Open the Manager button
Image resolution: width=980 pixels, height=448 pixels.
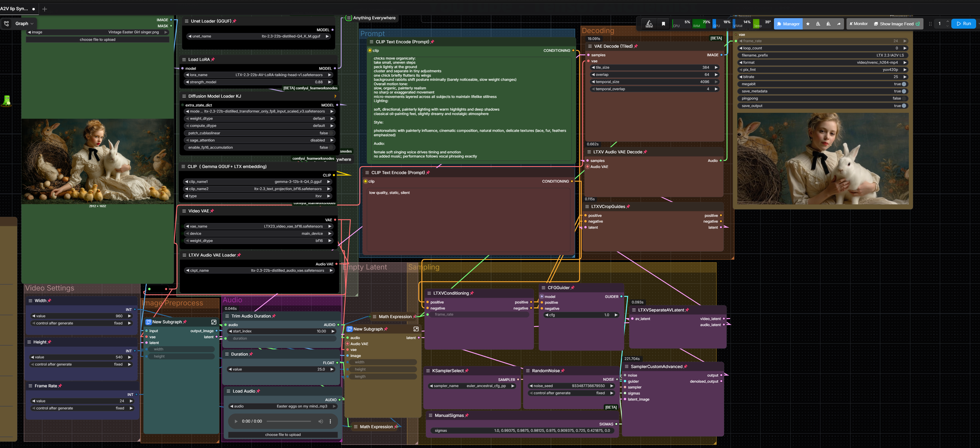[788, 24]
